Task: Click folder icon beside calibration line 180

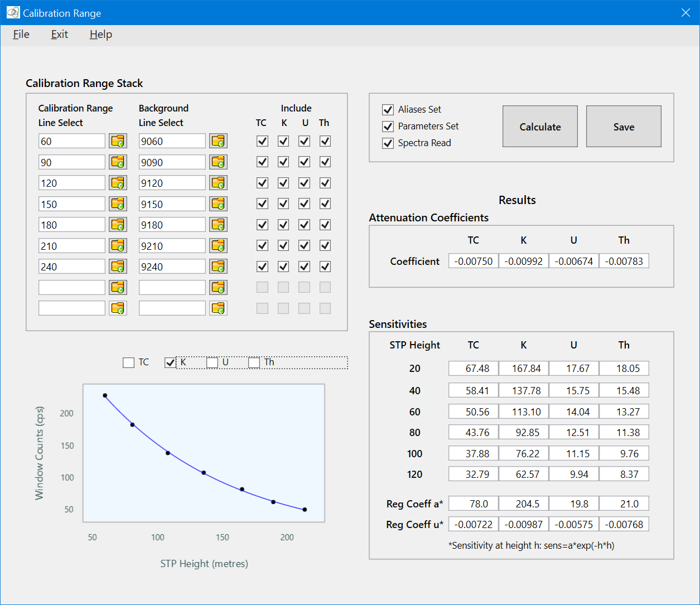Action: point(118,225)
